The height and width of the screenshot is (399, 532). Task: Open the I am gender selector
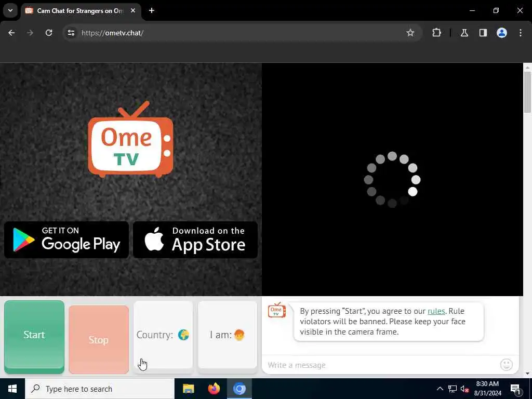[228, 336]
